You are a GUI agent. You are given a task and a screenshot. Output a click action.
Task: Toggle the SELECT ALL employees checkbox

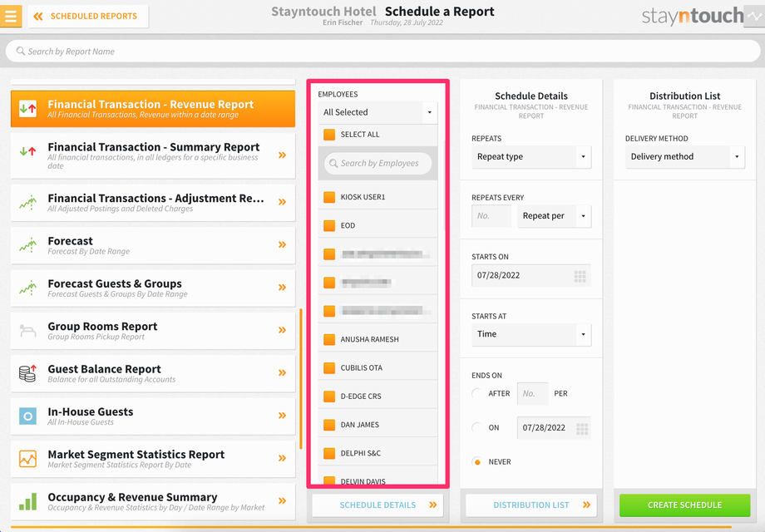click(x=329, y=135)
